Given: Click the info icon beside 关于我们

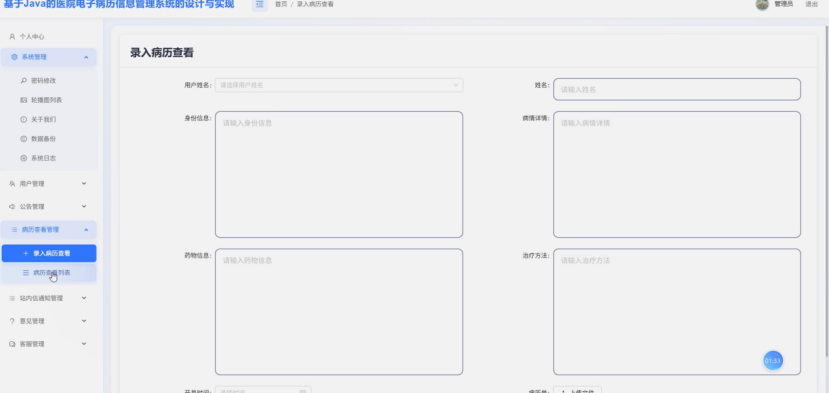Looking at the screenshot, I should (x=23, y=120).
